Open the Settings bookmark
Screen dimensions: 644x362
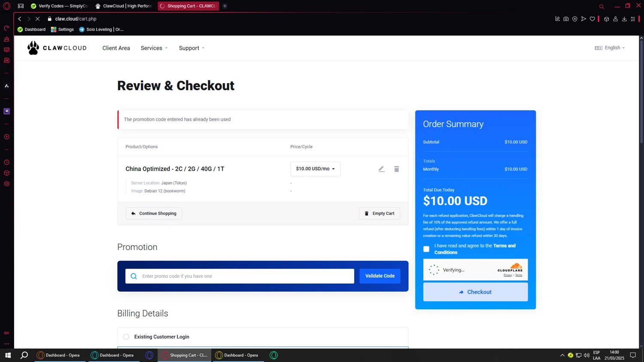click(62, 30)
